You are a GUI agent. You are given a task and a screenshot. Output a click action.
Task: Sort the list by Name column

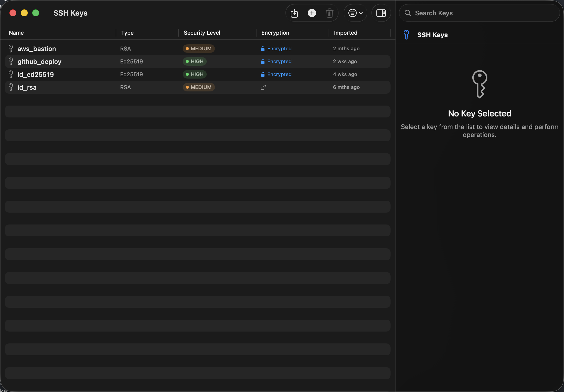[x=16, y=32]
